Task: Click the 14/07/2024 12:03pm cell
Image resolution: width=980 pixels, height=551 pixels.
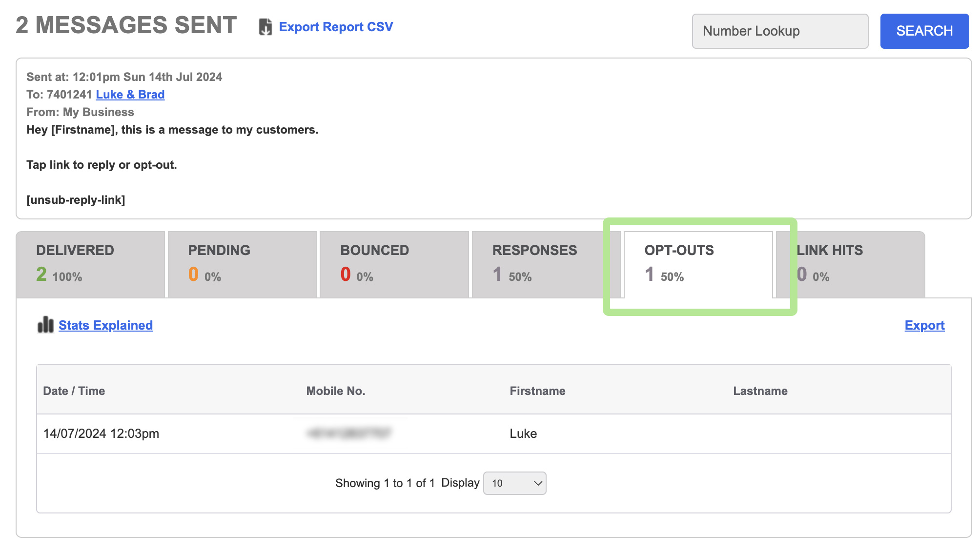Action: 101,433
